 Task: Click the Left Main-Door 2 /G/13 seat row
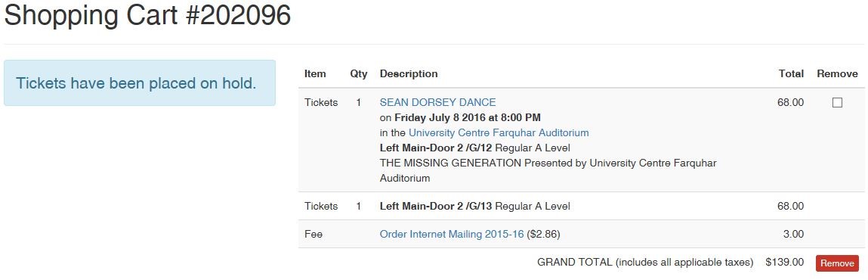click(x=581, y=207)
